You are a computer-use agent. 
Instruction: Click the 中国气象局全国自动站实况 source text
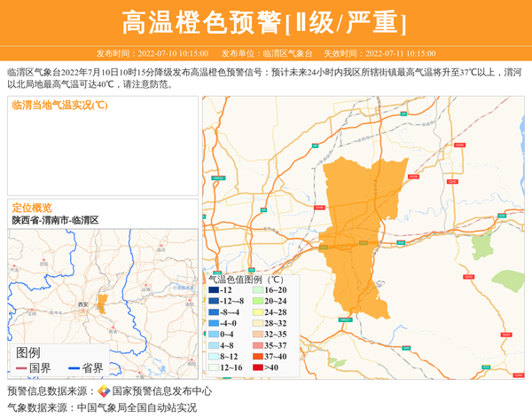coord(137,407)
